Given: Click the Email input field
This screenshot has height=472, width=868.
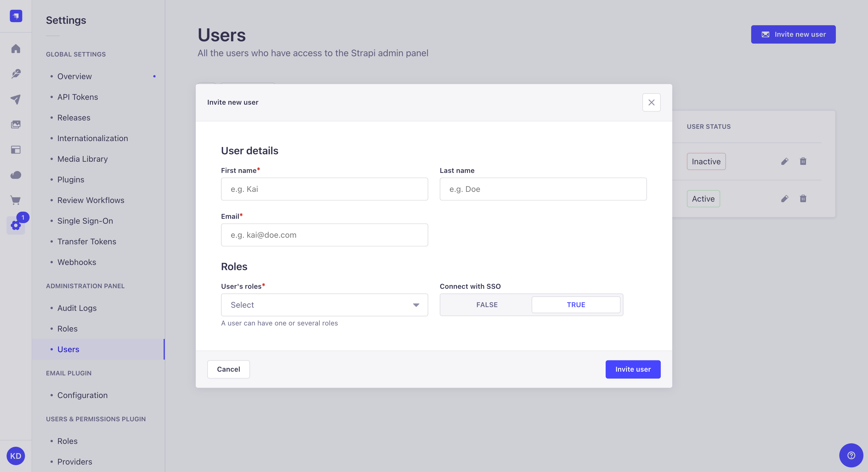Looking at the screenshot, I should (x=324, y=235).
